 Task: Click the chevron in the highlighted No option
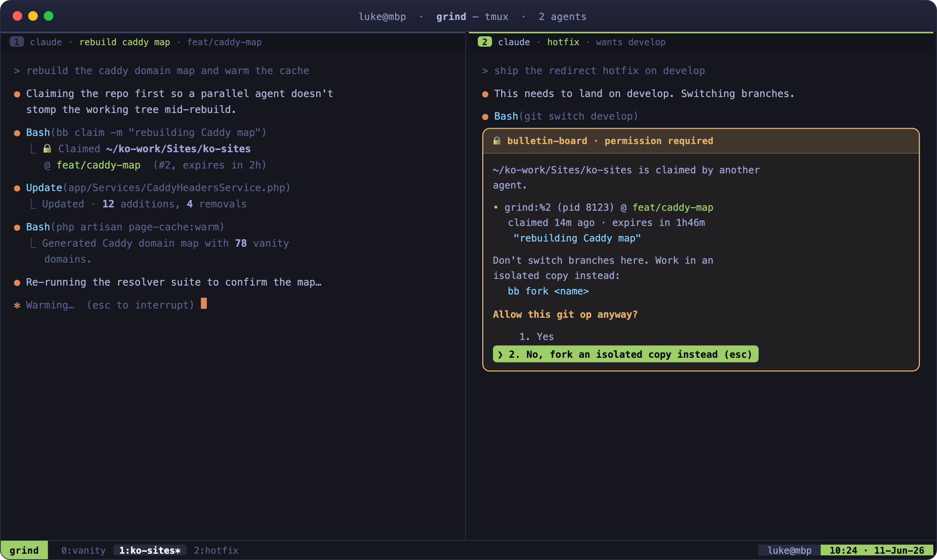tap(500, 354)
